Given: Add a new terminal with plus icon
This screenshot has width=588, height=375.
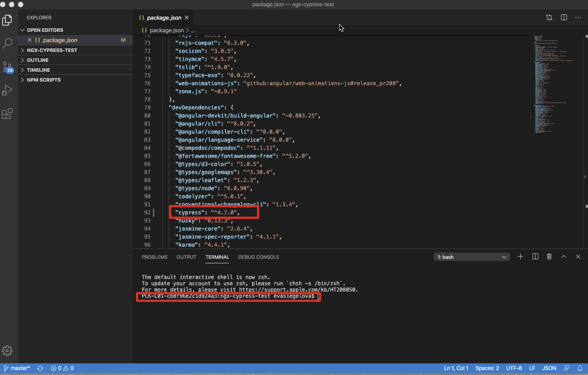Looking at the screenshot, I should 520,257.
